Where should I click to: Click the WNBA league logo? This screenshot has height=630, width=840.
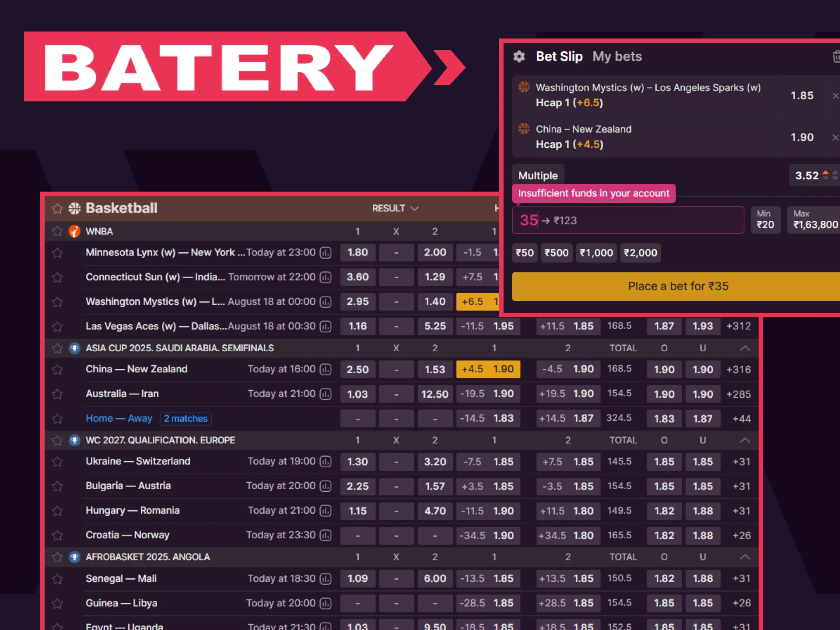74,231
